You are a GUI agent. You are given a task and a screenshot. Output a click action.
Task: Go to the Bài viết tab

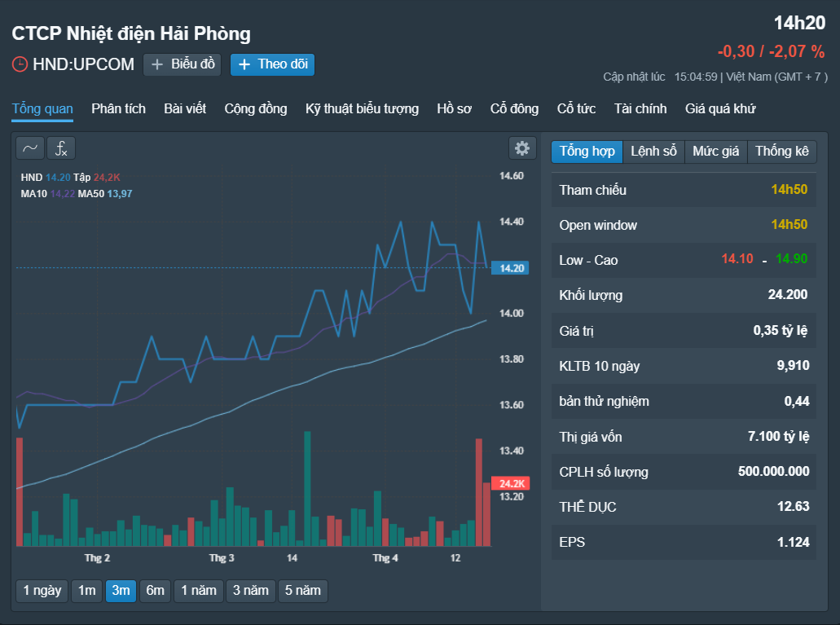185,109
